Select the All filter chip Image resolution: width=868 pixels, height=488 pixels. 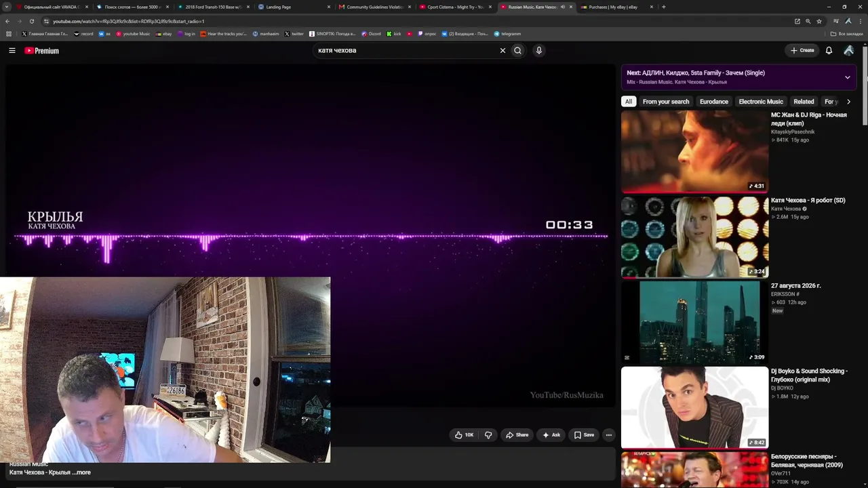629,102
